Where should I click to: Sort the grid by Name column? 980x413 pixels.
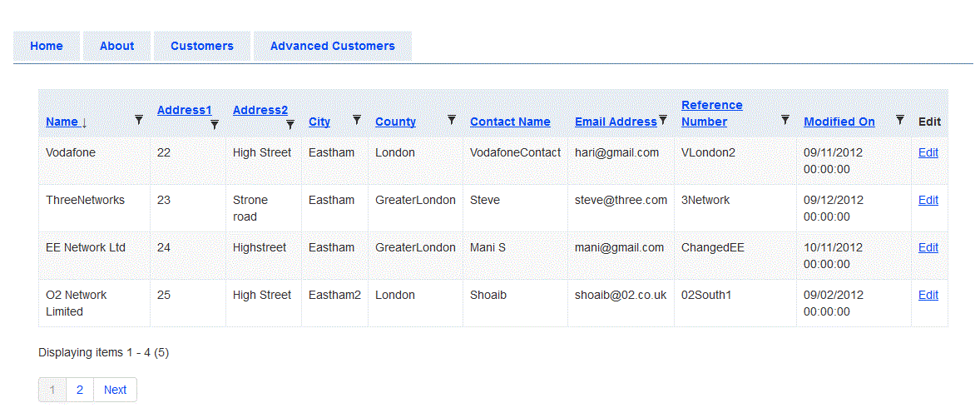pyautogui.click(x=62, y=122)
